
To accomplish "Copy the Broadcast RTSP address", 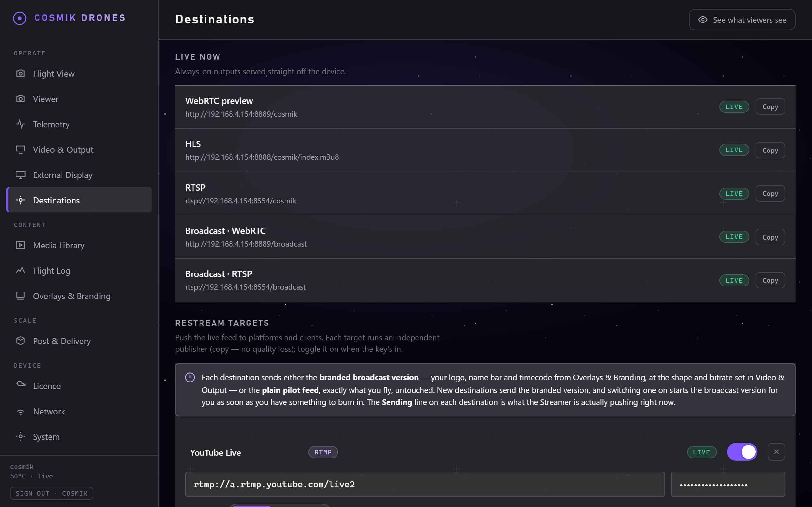I will [770, 280].
